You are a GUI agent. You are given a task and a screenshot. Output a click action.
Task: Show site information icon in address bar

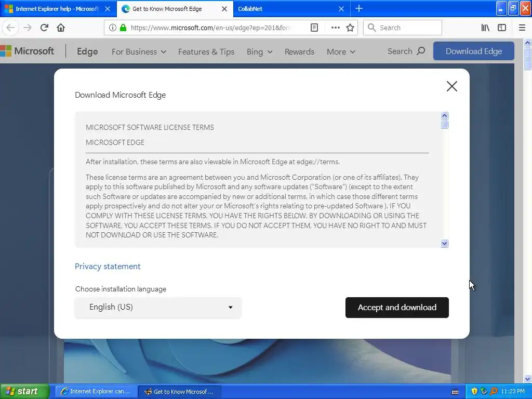point(112,28)
